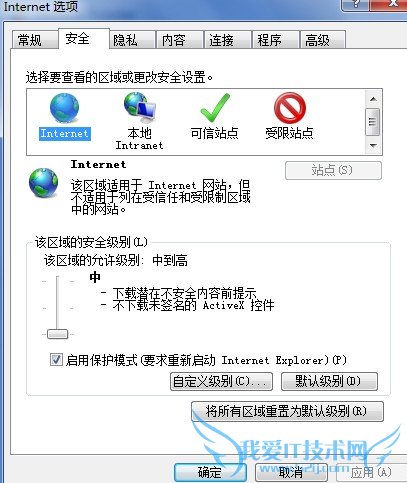The width and height of the screenshot is (407, 483).
Task: Select the 本地 Intranet zone icon
Action: (x=139, y=107)
